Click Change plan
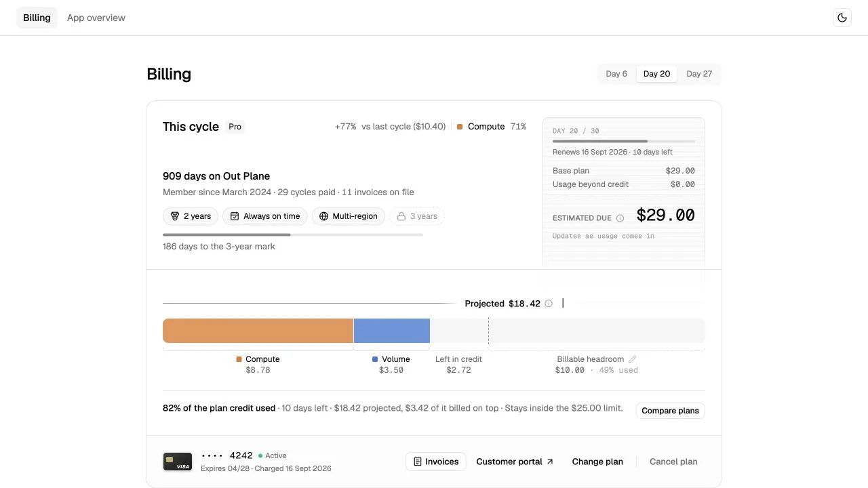The height and width of the screenshot is (488, 868). click(x=597, y=462)
